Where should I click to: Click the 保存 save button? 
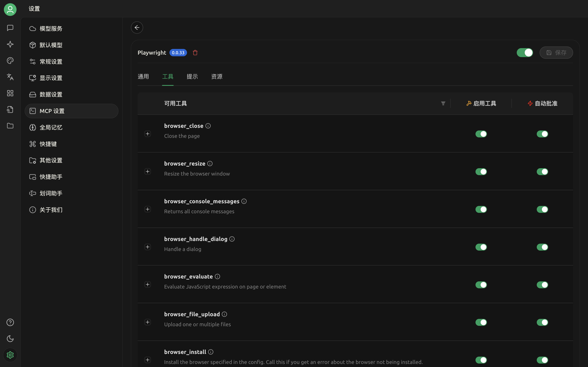[x=556, y=53]
